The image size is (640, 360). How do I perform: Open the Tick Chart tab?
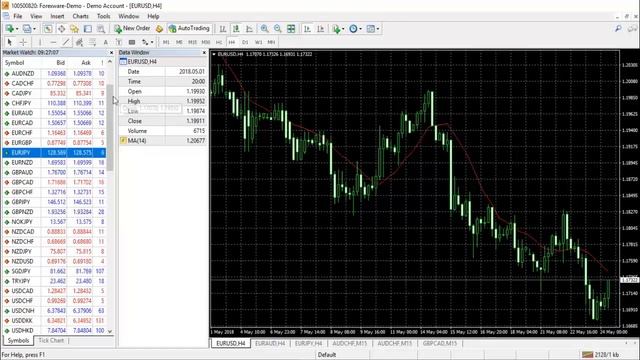coord(51,340)
